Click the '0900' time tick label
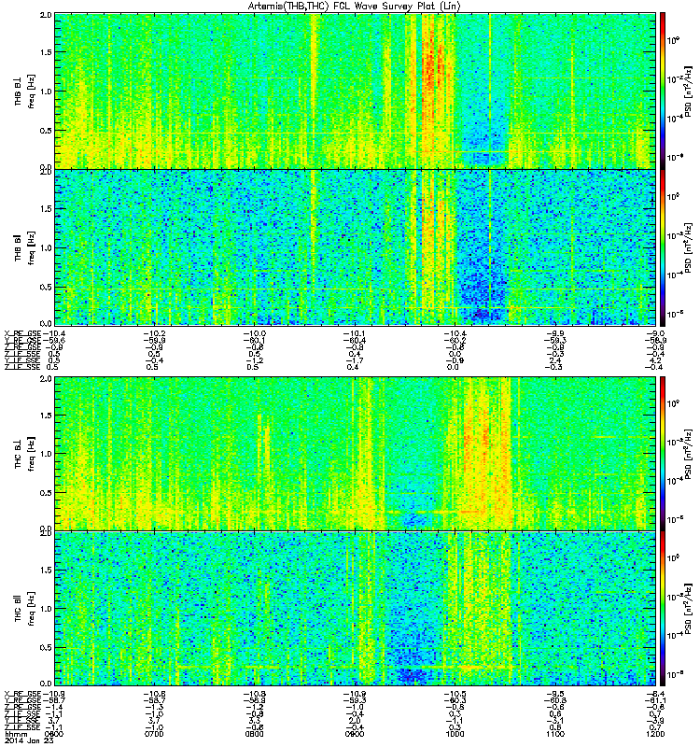Screen dimensions: 700x747 [x=355, y=734]
